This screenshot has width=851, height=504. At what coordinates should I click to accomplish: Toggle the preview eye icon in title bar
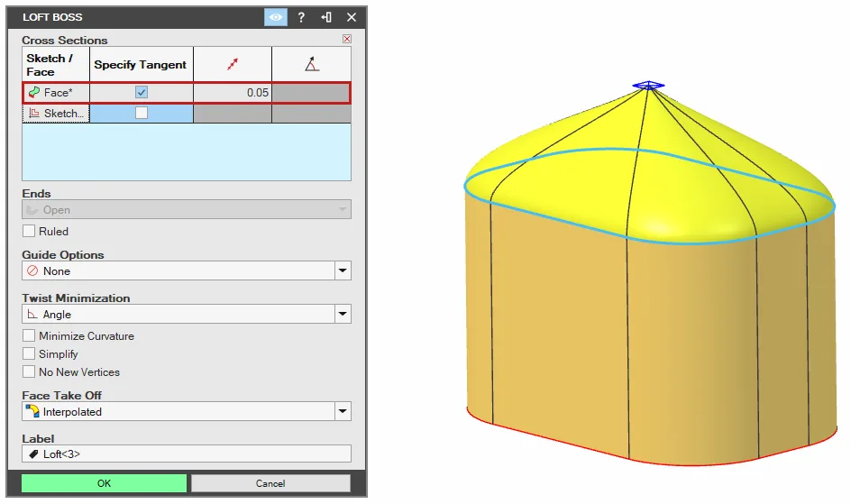point(276,17)
